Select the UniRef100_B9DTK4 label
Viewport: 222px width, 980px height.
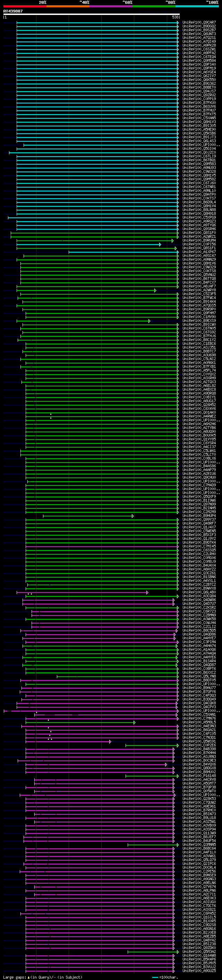click(x=199, y=543)
